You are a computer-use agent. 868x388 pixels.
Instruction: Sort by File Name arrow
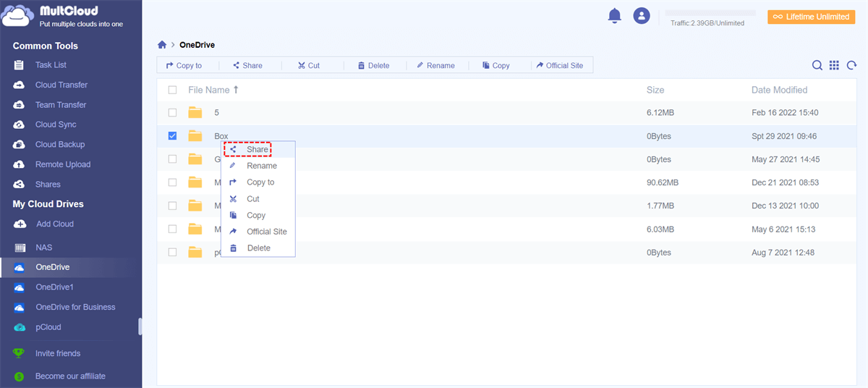pyautogui.click(x=236, y=90)
